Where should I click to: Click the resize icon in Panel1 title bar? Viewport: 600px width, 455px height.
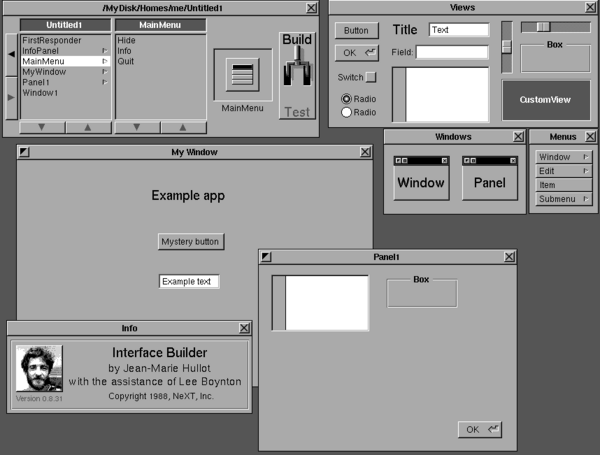pyautogui.click(x=266, y=257)
